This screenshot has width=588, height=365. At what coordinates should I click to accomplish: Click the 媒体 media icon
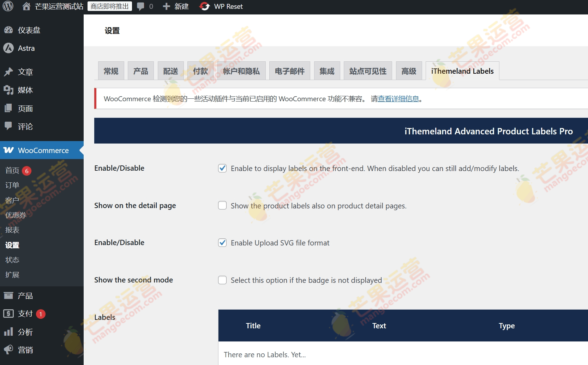pos(8,90)
